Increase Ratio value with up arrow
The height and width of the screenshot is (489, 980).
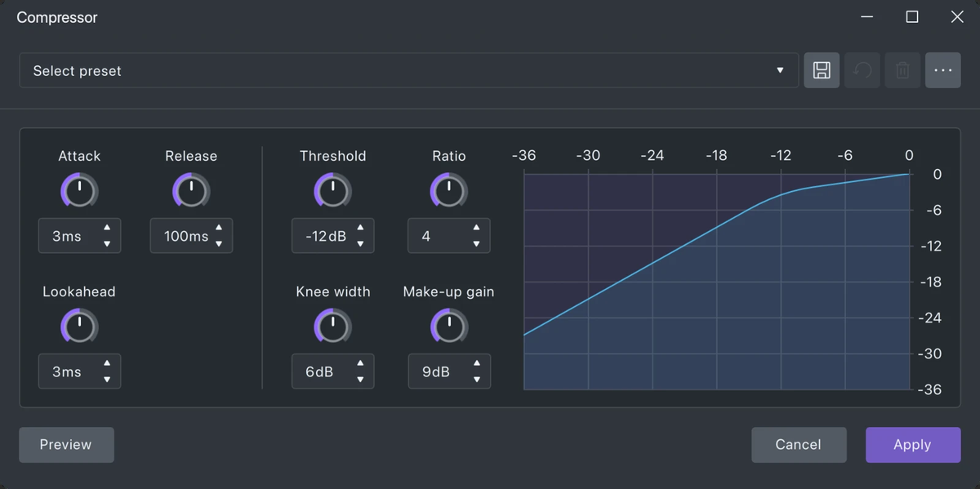tap(476, 228)
